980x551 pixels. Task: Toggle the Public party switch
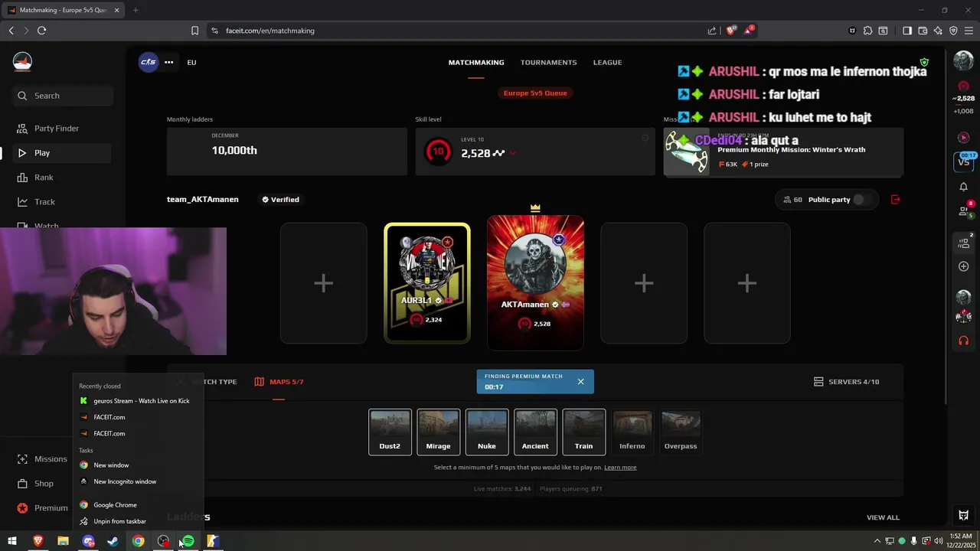(862, 200)
